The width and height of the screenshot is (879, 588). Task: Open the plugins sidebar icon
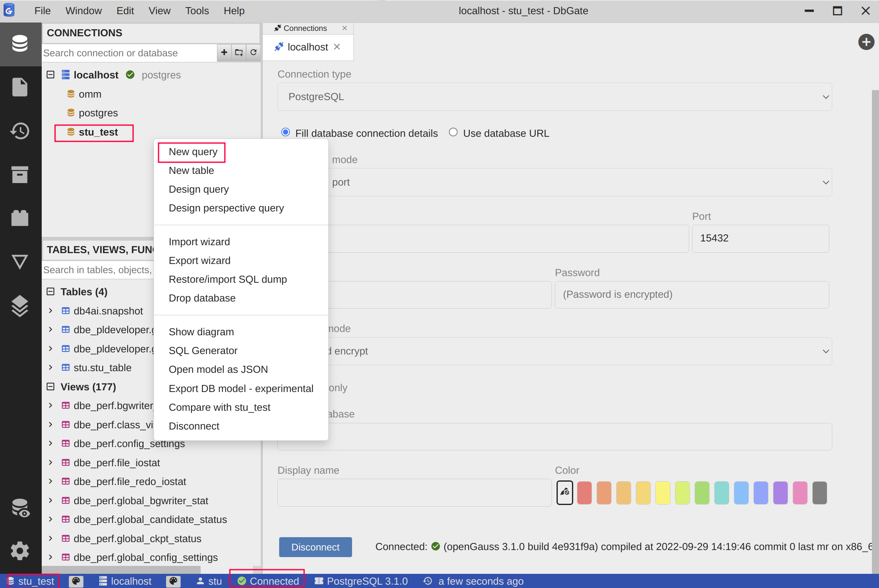point(20,218)
